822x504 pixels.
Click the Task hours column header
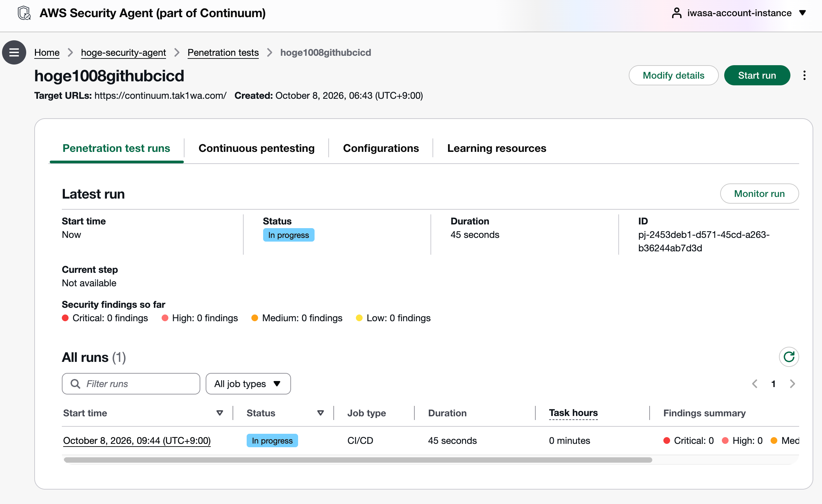point(573,413)
